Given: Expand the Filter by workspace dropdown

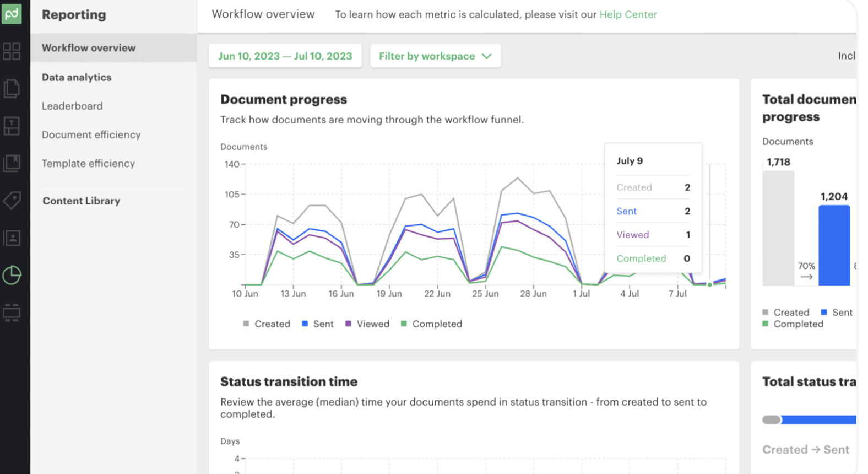Looking at the screenshot, I should pyautogui.click(x=435, y=56).
